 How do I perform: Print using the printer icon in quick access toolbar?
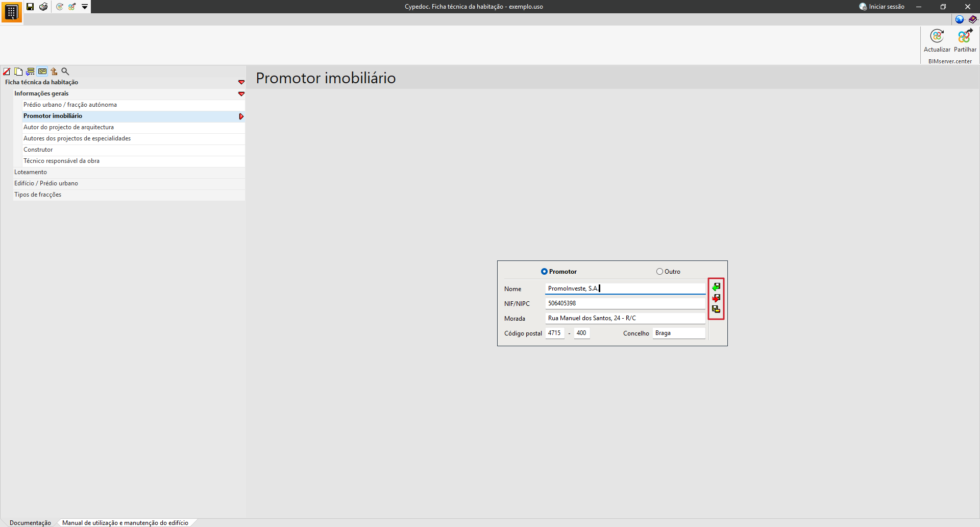tap(43, 7)
